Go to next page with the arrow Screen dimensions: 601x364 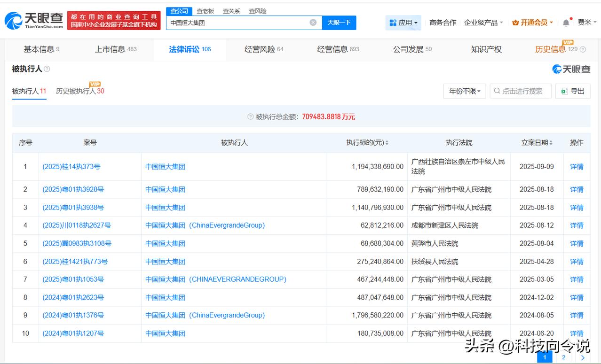[582, 357]
